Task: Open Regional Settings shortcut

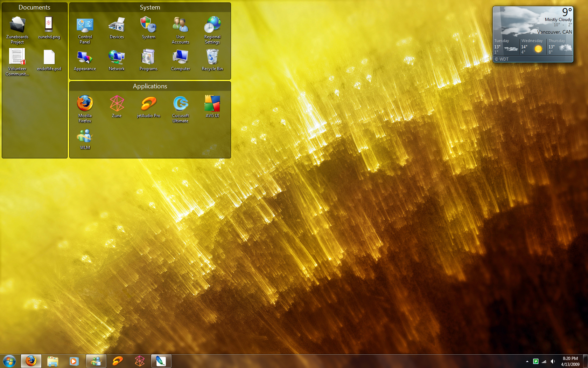Action: [212, 30]
